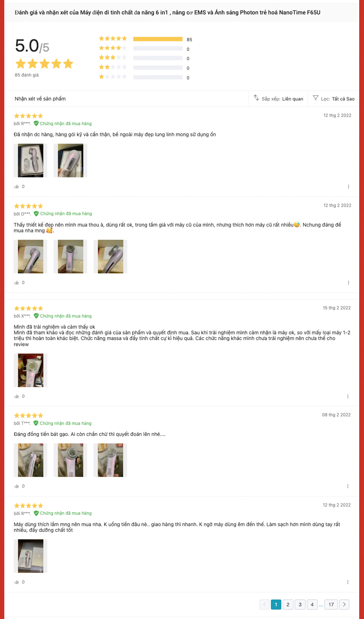Open three-dot menu of first review
Image resolution: width=364 pixels, height=619 pixels.
tap(348, 187)
